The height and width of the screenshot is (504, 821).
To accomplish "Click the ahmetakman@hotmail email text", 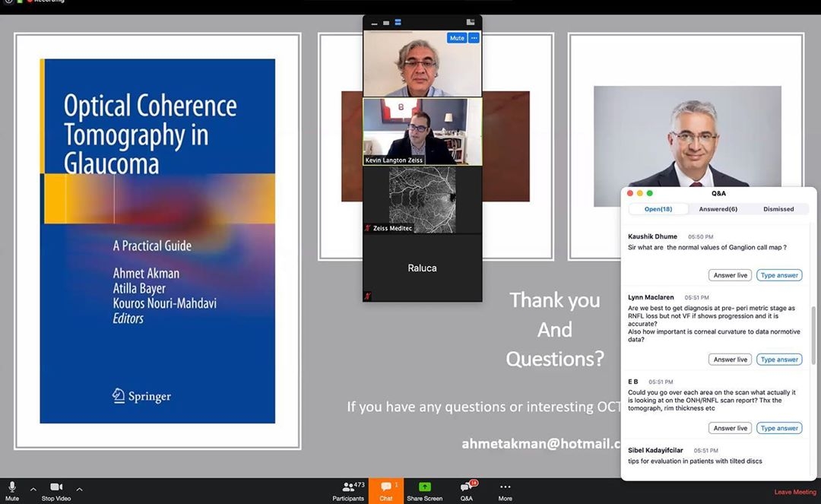I will pyautogui.click(x=541, y=444).
